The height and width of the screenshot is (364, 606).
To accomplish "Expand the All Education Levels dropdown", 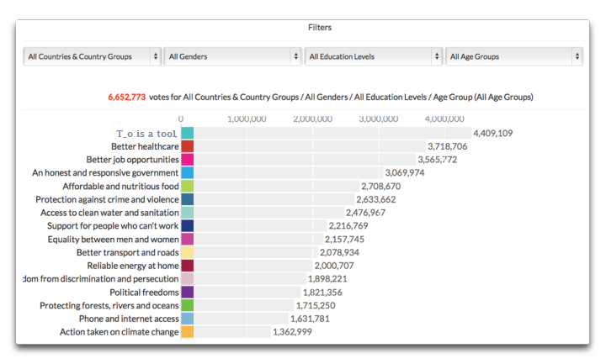I will coord(373,56).
